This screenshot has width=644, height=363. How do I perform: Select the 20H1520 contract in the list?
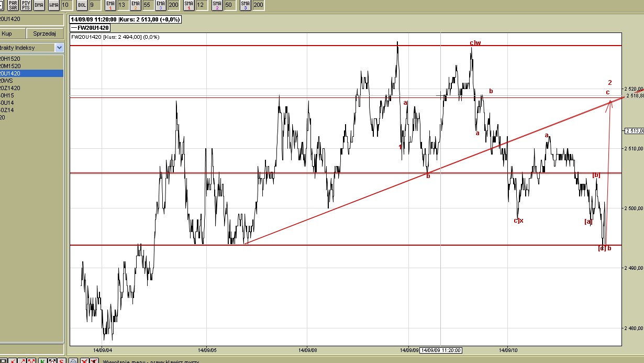(x=31, y=59)
